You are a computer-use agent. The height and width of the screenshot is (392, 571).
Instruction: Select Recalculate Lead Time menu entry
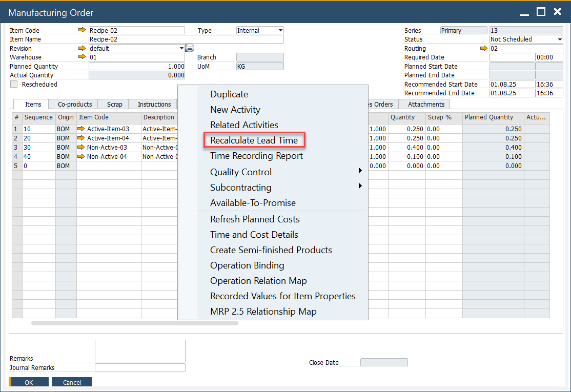pos(254,140)
